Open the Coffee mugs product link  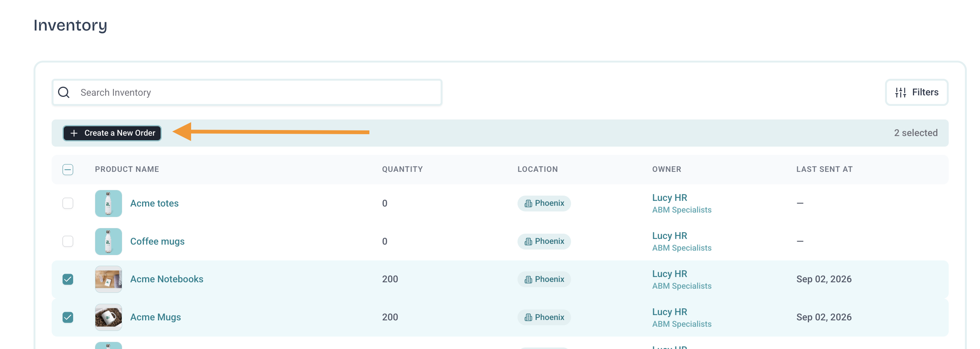[157, 241]
